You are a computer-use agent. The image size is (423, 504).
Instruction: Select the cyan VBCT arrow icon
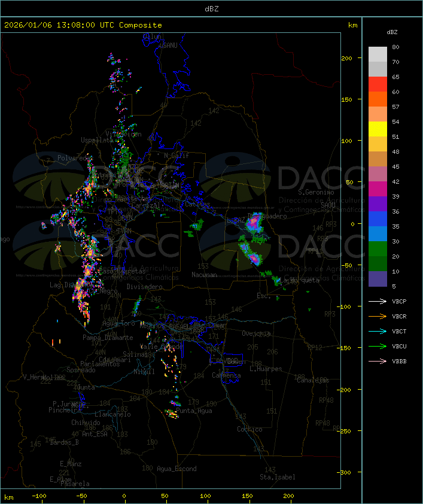tap(378, 331)
